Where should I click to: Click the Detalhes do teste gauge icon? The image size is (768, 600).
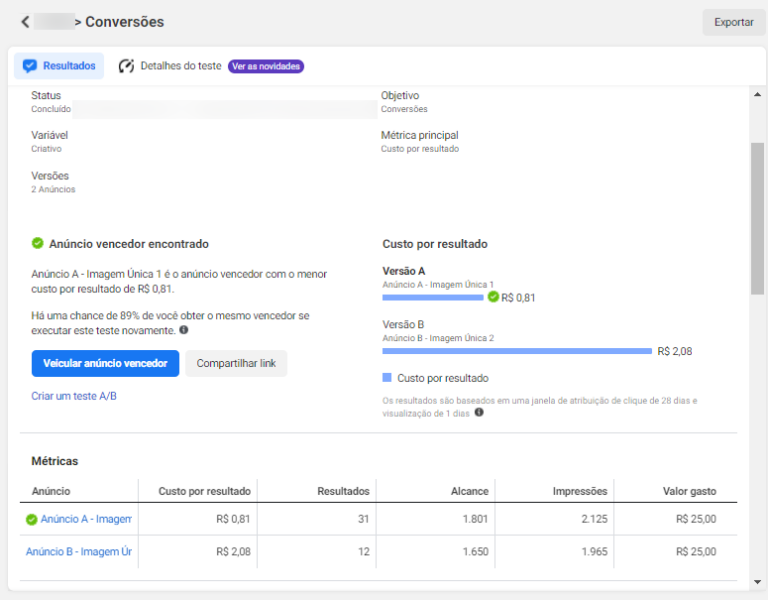point(126,66)
